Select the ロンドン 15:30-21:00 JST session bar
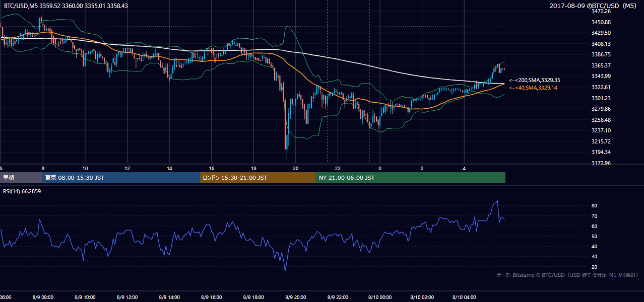644x302 pixels. point(258,178)
